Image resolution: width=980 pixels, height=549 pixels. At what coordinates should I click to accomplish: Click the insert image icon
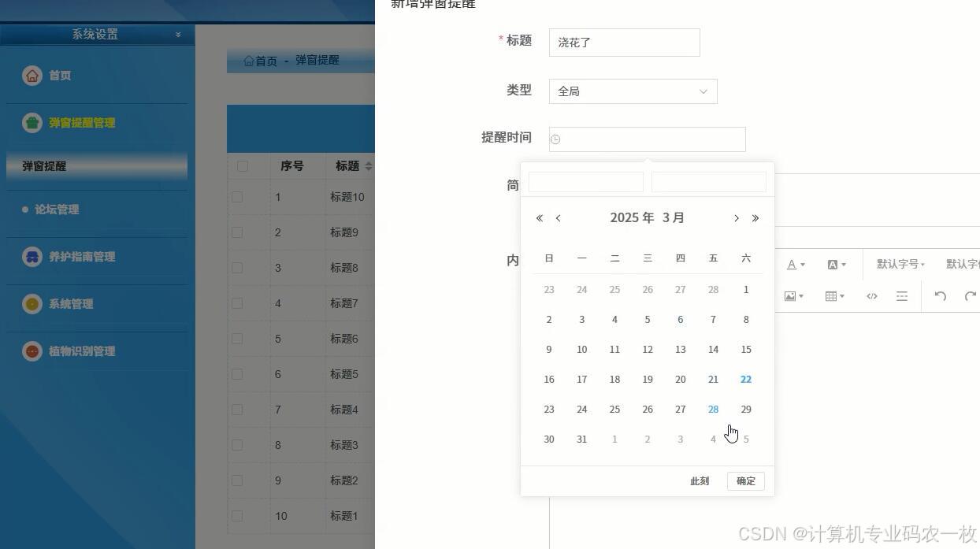(794, 296)
